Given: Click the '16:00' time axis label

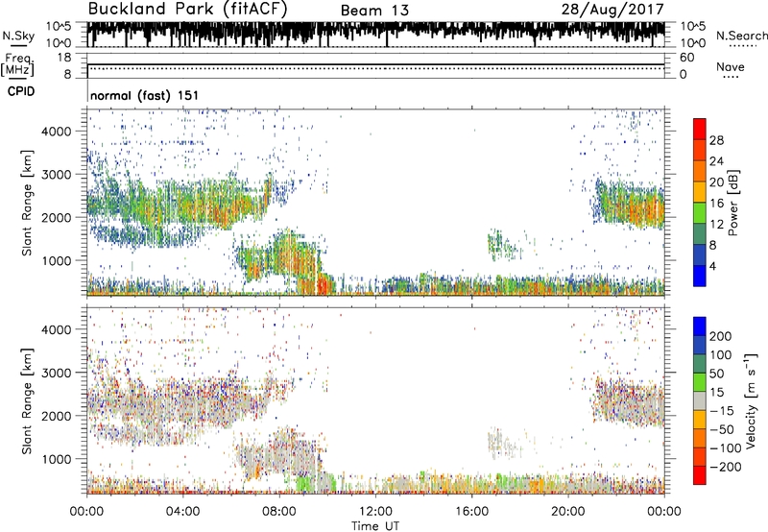Looking at the screenshot, I should (x=472, y=512).
